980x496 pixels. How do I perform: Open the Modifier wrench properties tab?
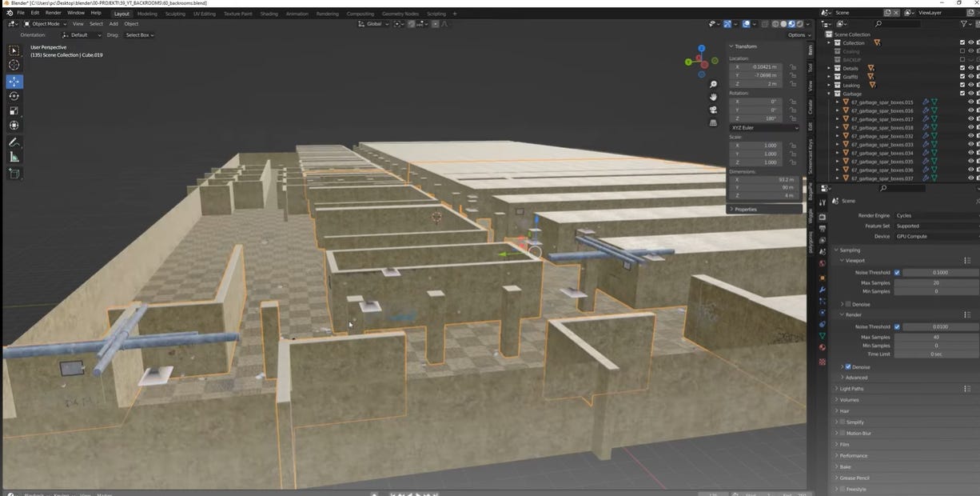(823, 288)
